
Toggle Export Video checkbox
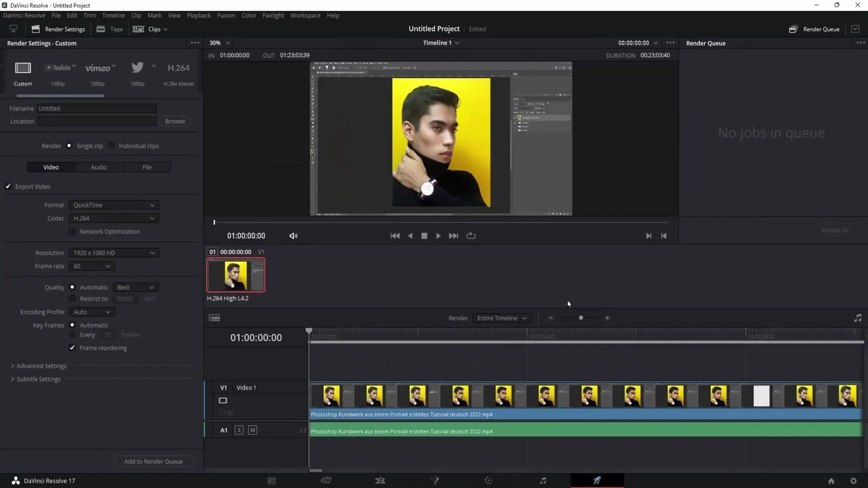pyautogui.click(x=8, y=186)
